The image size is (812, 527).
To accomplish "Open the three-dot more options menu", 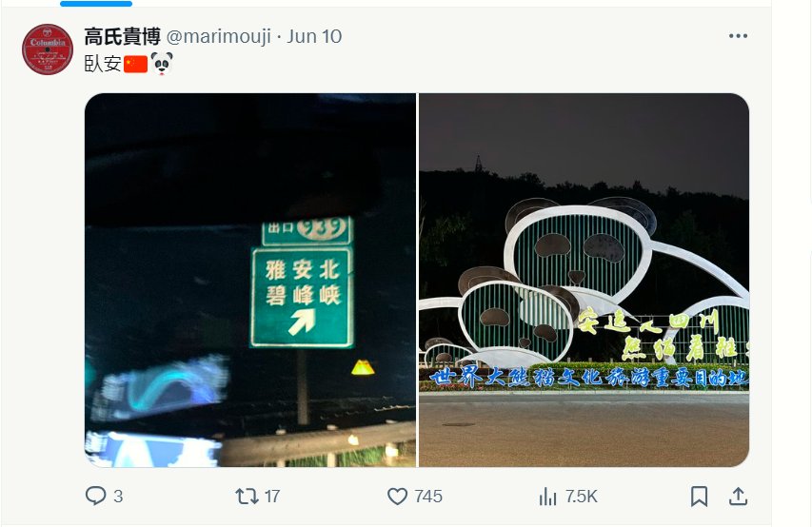I will (x=738, y=36).
